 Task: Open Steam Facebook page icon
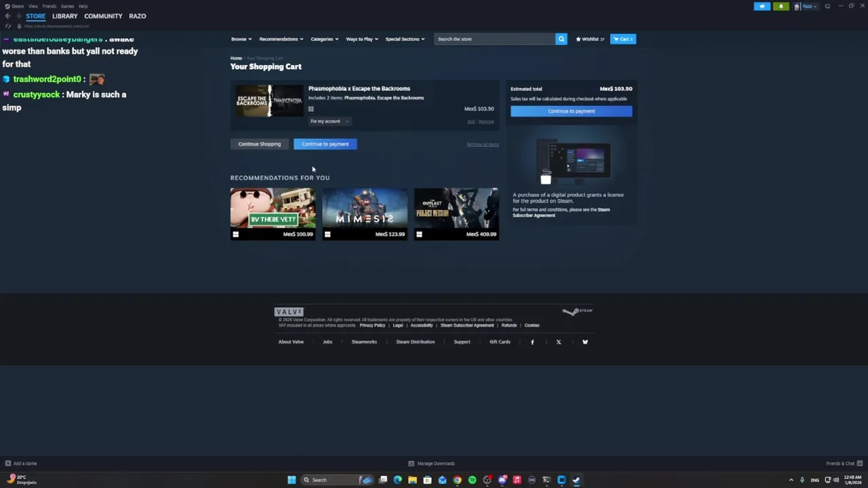pos(532,342)
